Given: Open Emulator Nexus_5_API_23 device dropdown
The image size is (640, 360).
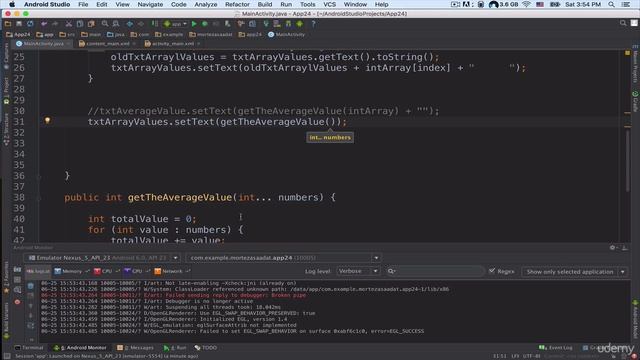Looking at the screenshot, I should click(102, 258).
